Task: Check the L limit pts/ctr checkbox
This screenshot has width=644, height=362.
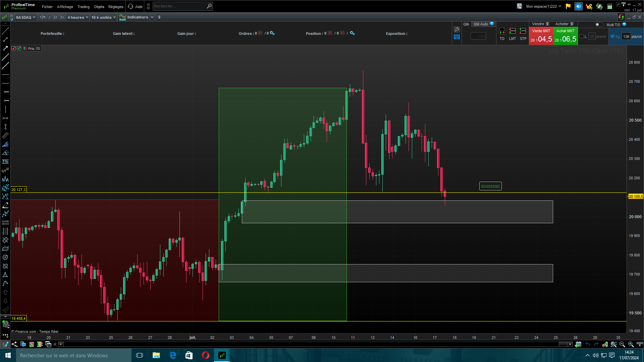Action: coord(582,37)
